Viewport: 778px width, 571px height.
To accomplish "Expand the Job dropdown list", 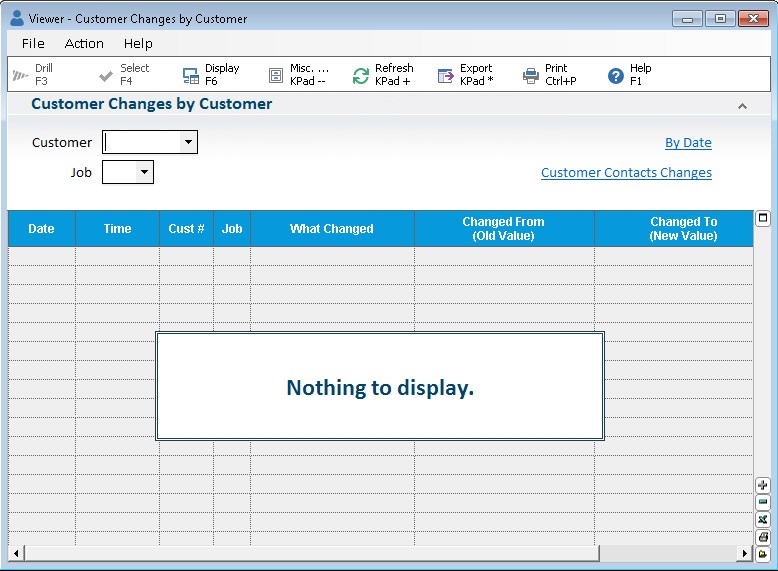I will click(x=144, y=173).
